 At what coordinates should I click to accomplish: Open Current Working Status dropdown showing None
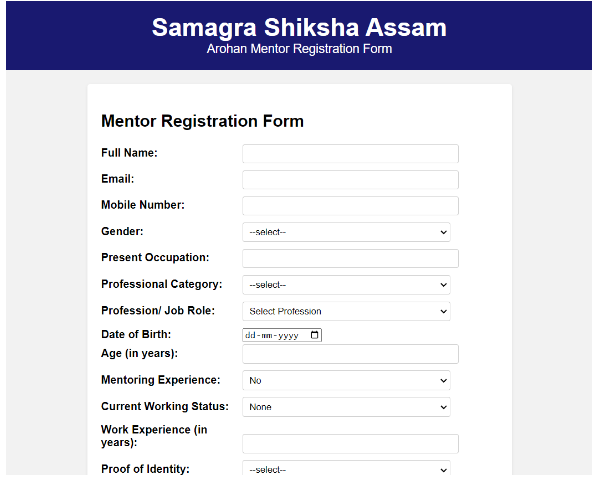point(346,407)
